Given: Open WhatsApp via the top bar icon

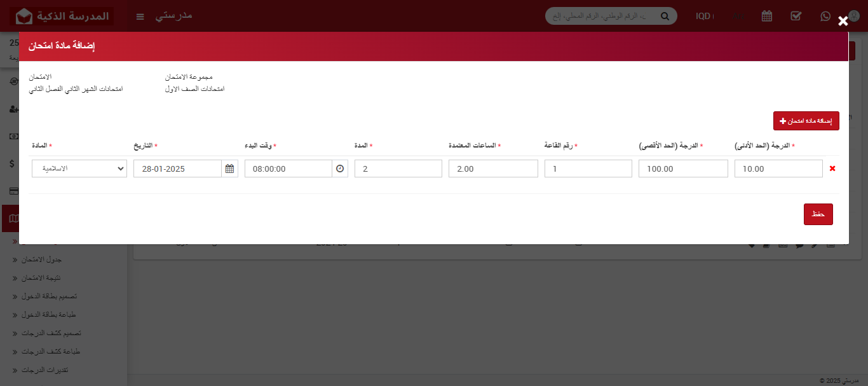Looking at the screenshot, I should 825,17.
